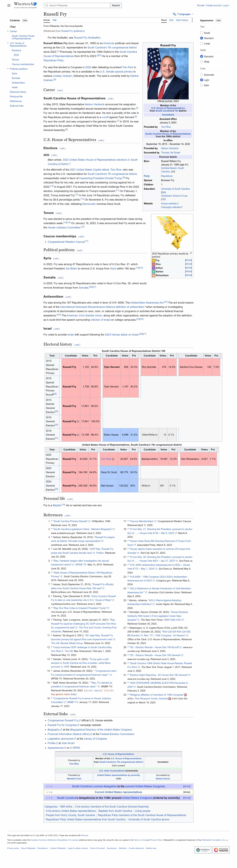Click the Fry yellow legend swatch

(x=154, y=261)
